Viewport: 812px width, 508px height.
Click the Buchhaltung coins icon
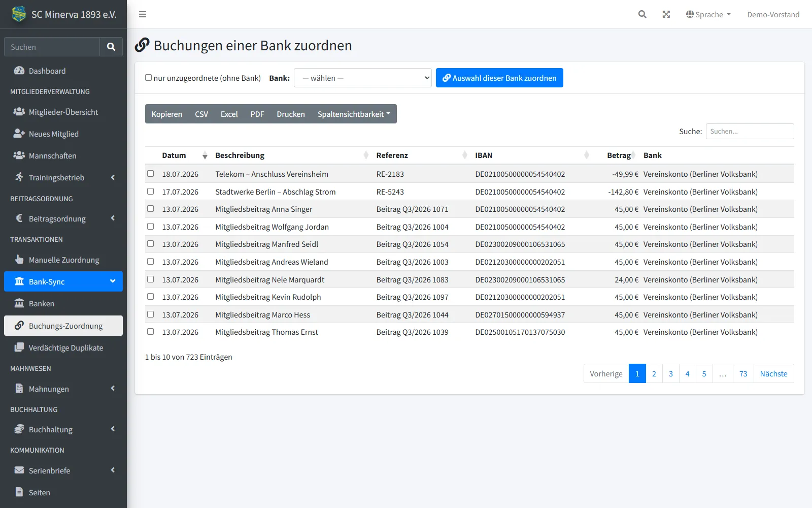point(19,429)
